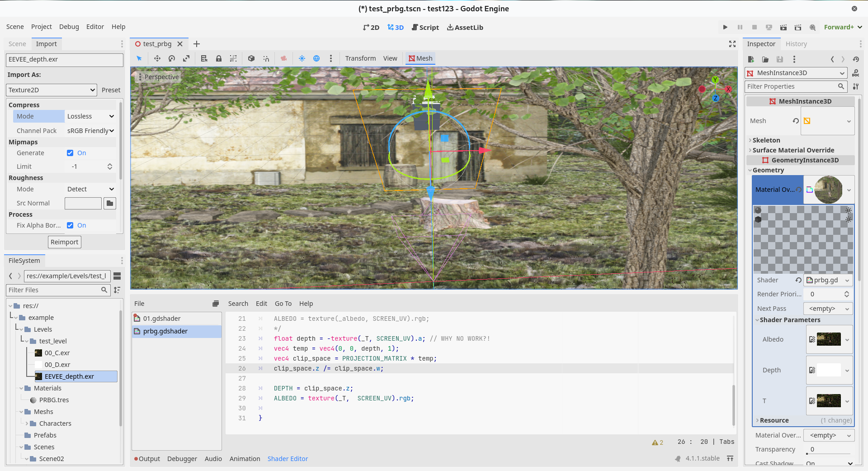Select the Move tool in the 3D toolbar
868x471 pixels.
pos(157,58)
